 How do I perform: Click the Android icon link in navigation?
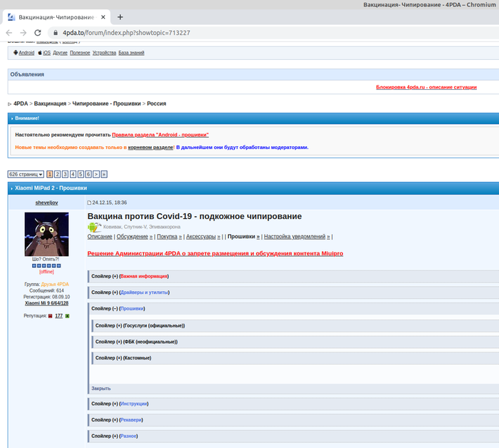point(16,53)
